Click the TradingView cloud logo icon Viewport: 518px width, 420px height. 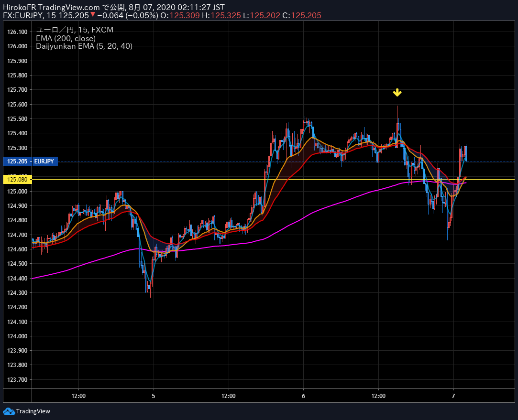[9, 411]
